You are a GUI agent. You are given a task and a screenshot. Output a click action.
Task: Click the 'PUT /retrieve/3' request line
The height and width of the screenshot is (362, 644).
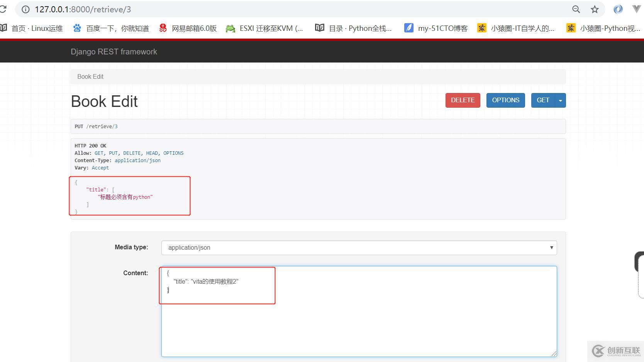click(96, 127)
